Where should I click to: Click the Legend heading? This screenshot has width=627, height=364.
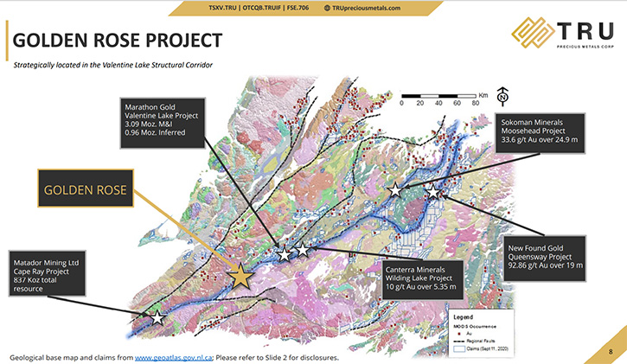463,316
